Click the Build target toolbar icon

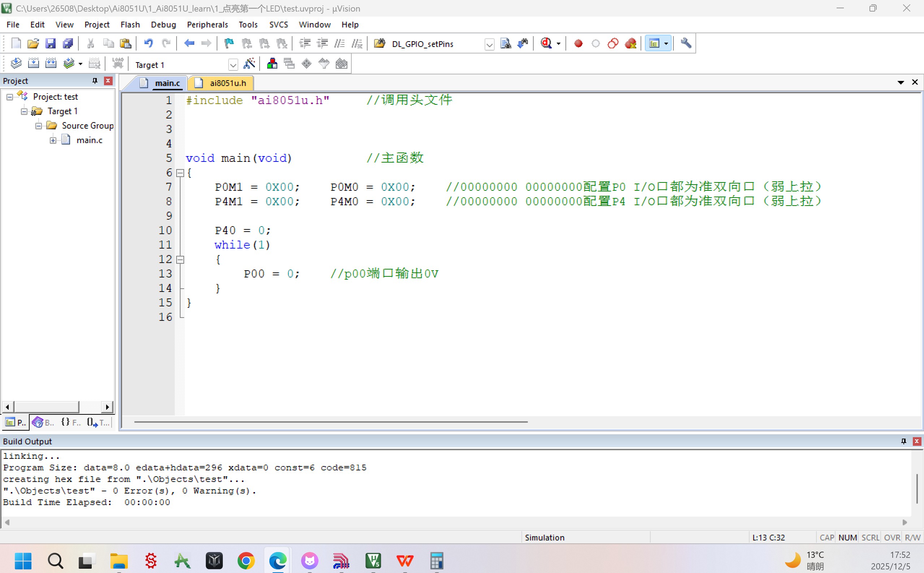click(33, 64)
